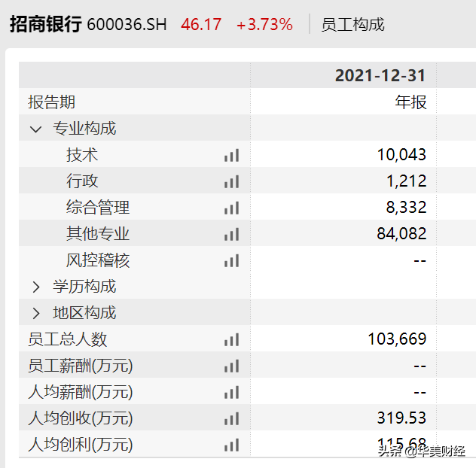This screenshot has height=468, width=476.
Task: Open chart icon for 风控稽核 row
Action: [x=232, y=261]
